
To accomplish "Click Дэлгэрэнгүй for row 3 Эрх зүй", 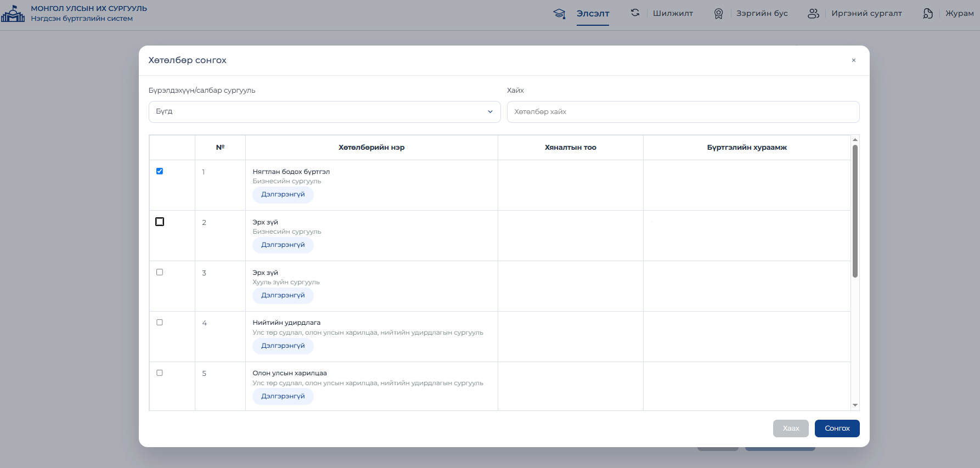I will tap(283, 296).
